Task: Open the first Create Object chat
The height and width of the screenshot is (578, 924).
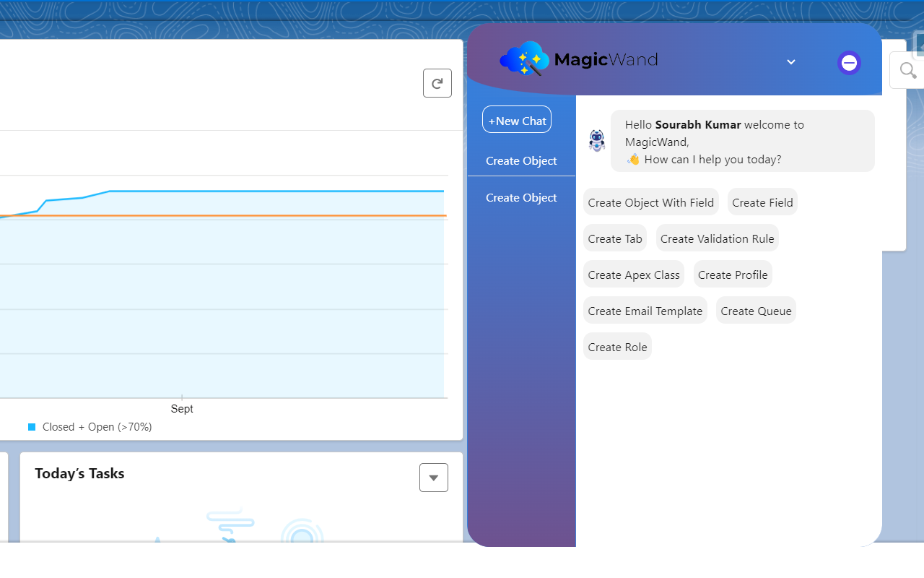Action: tap(521, 160)
